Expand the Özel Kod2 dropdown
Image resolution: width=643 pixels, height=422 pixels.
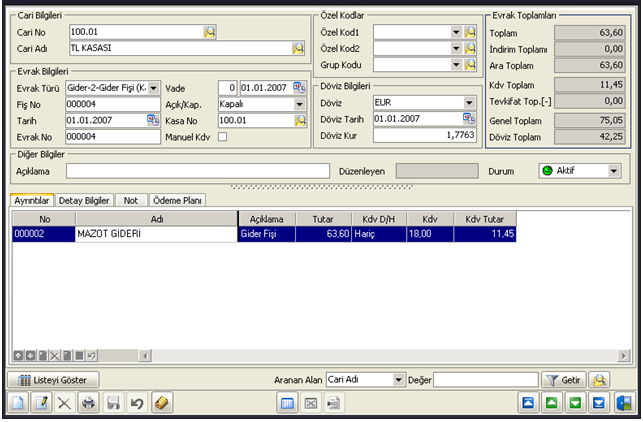(456, 48)
